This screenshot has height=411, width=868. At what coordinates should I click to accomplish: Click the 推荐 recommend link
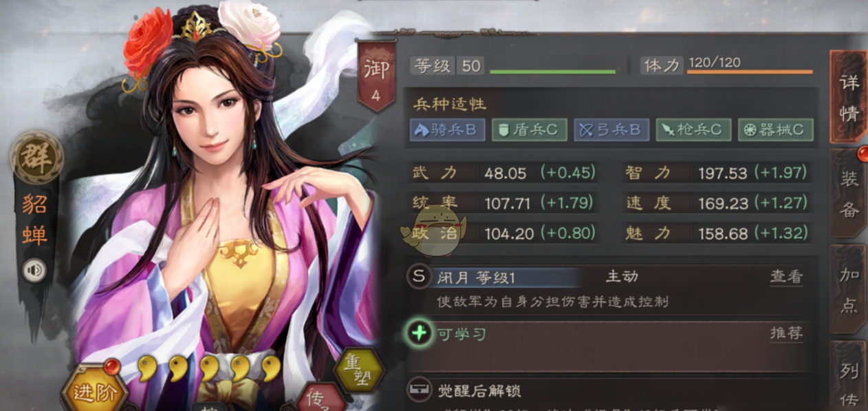pos(786,333)
